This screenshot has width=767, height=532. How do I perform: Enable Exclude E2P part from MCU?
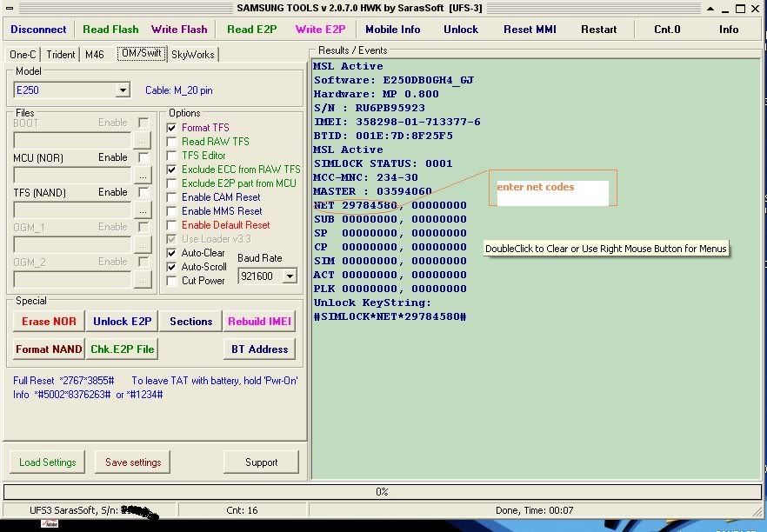pyautogui.click(x=171, y=183)
